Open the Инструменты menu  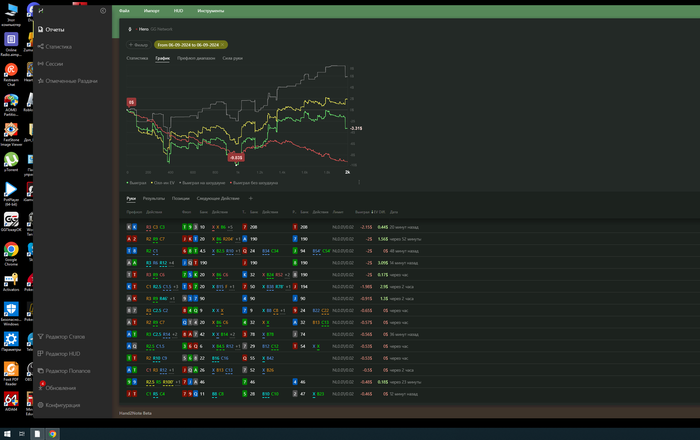(211, 11)
